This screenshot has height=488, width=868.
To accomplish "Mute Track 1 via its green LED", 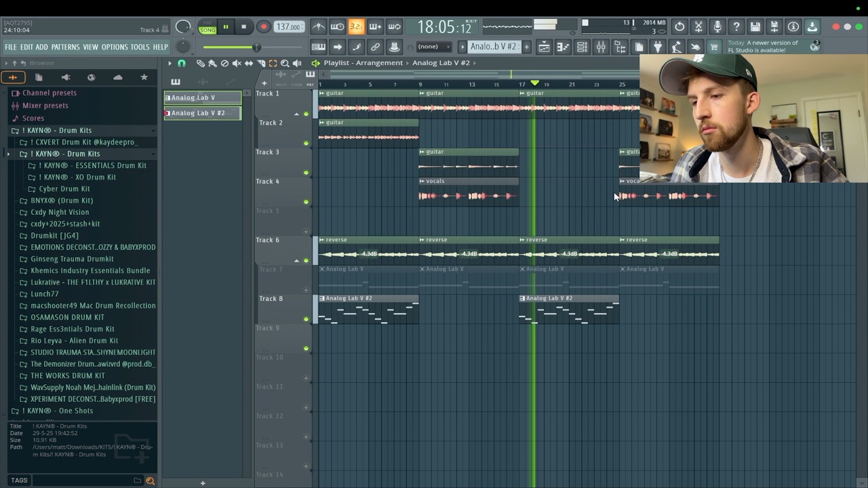I will [x=306, y=114].
